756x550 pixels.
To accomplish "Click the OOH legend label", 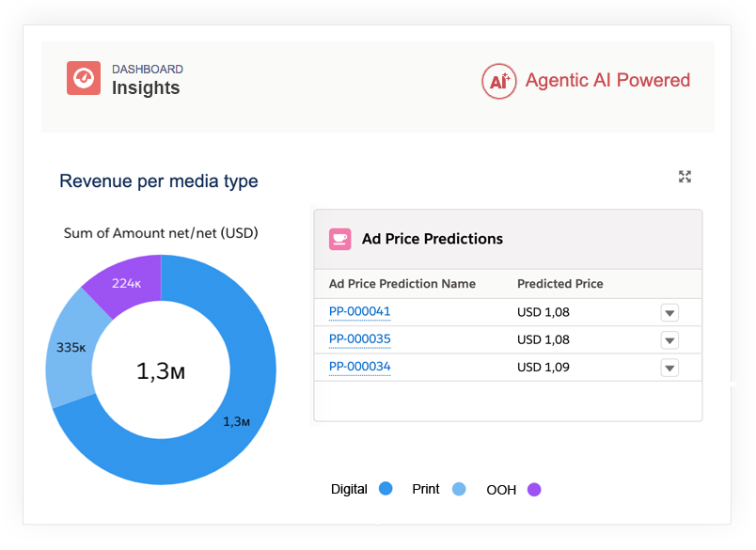I will click(501, 490).
